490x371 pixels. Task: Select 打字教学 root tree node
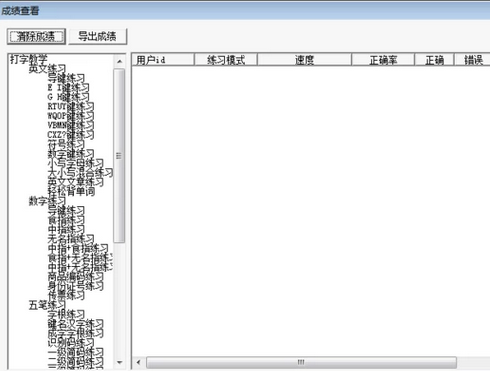click(x=29, y=59)
